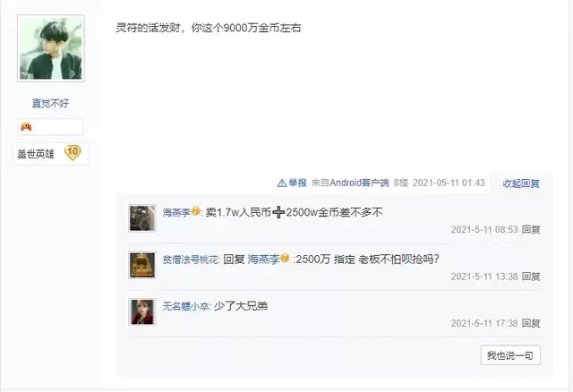
Task: Reply to the 08:53 comment
Action: [x=531, y=229]
